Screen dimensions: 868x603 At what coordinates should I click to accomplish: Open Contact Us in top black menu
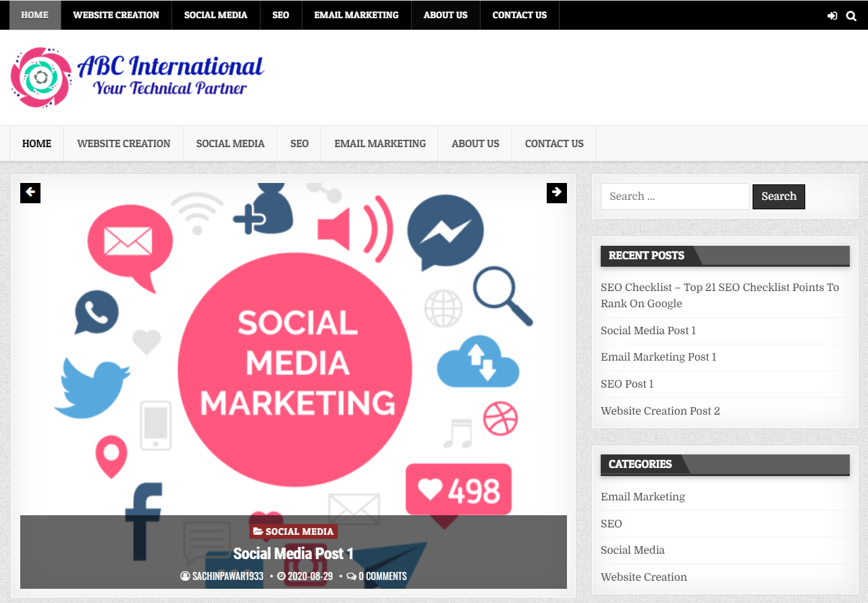click(x=520, y=15)
